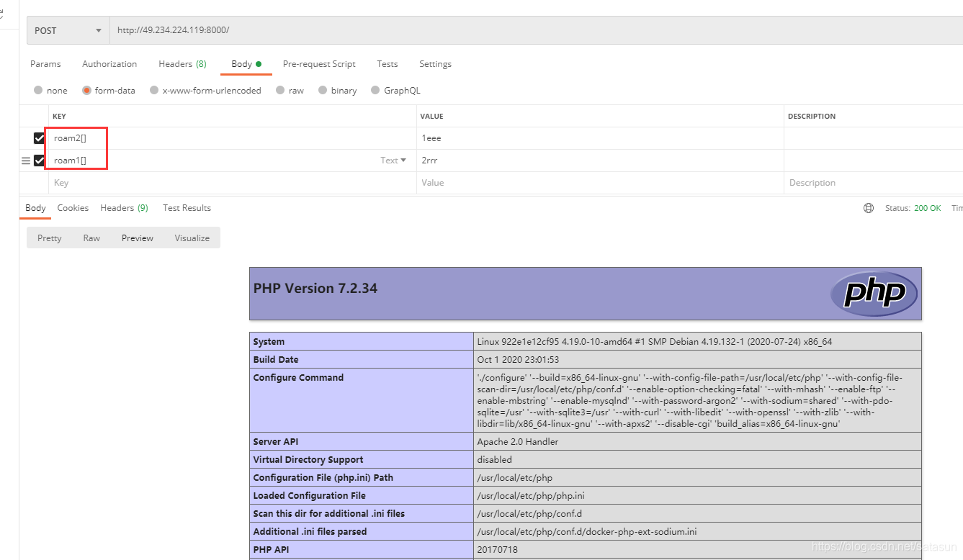Click the empty Description placeholder field
Image resolution: width=963 pixels, height=560 pixels.
pyautogui.click(x=873, y=183)
